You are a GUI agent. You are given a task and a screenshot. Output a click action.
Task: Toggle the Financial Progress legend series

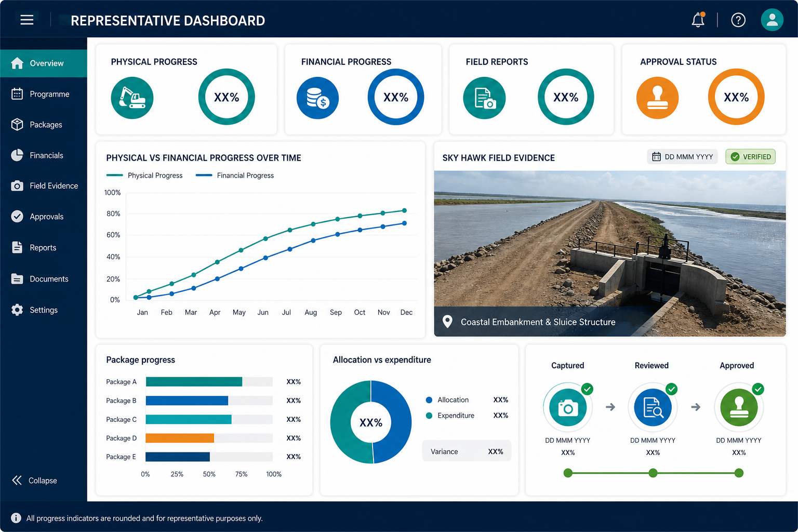pyautogui.click(x=235, y=176)
